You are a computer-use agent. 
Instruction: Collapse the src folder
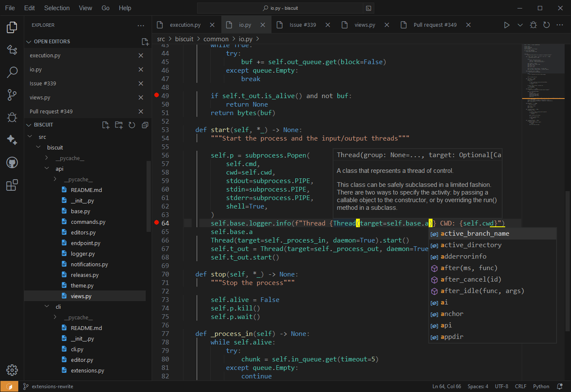30,137
